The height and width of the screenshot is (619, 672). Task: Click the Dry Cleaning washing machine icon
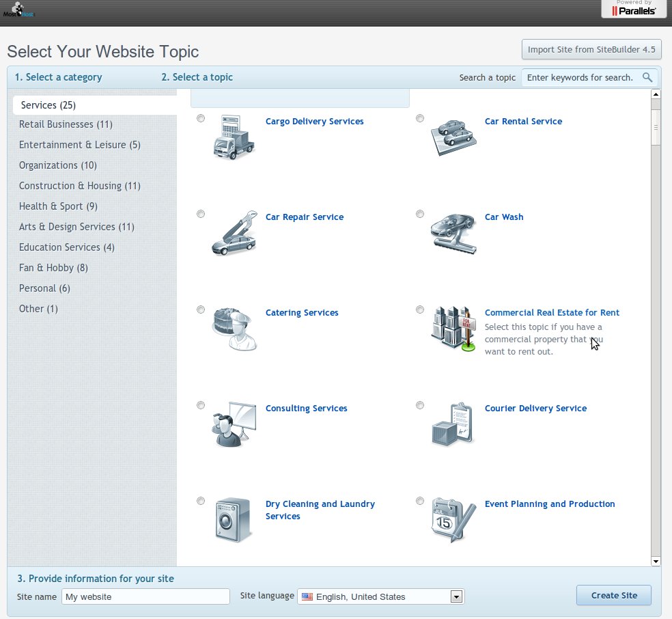click(x=234, y=520)
